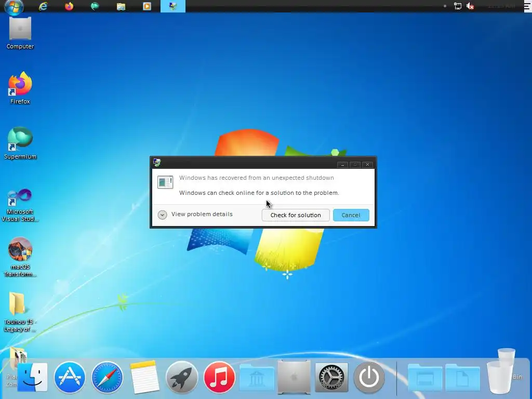Viewport: 532px width, 399px height.
Task: Open System Preferences gear in dock
Action: tap(331, 377)
